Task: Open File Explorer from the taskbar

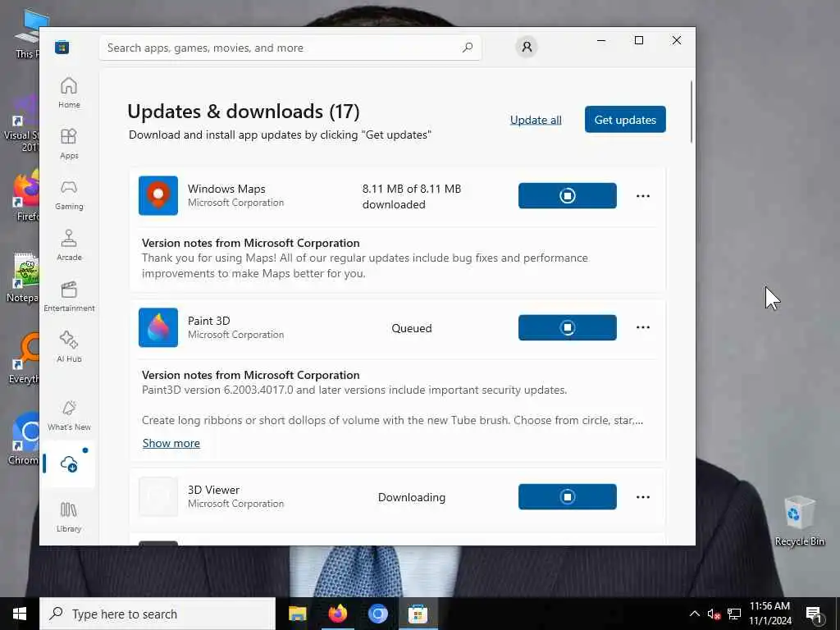Action: (x=297, y=614)
